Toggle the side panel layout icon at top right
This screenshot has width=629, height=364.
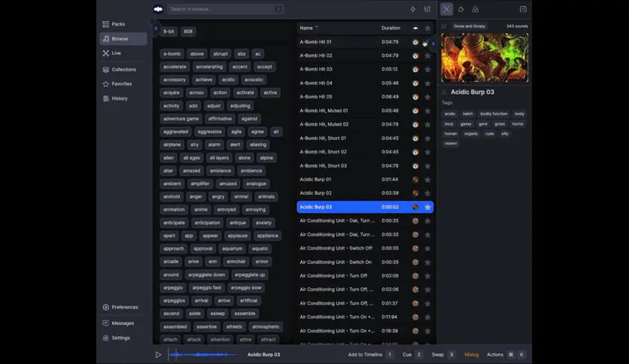pyautogui.click(x=523, y=9)
